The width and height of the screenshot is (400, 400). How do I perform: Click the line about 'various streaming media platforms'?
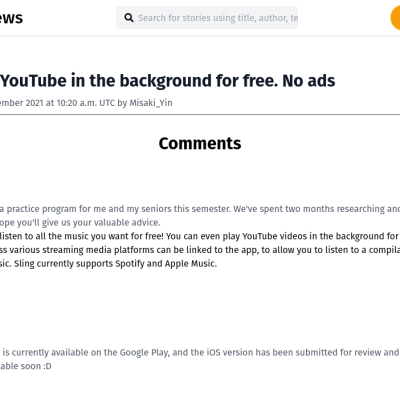point(200,250)
